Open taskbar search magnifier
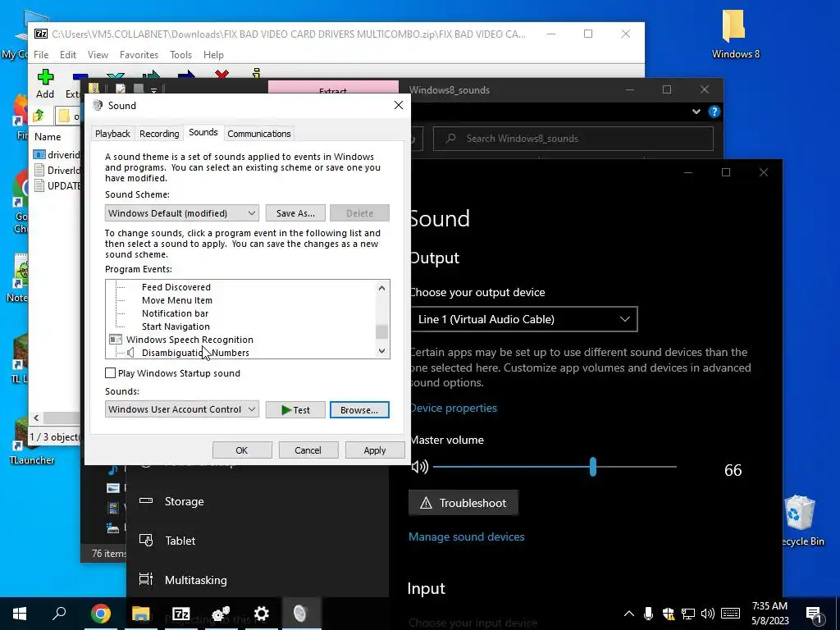Screen dimensions: 840x630 coord(59,614)
